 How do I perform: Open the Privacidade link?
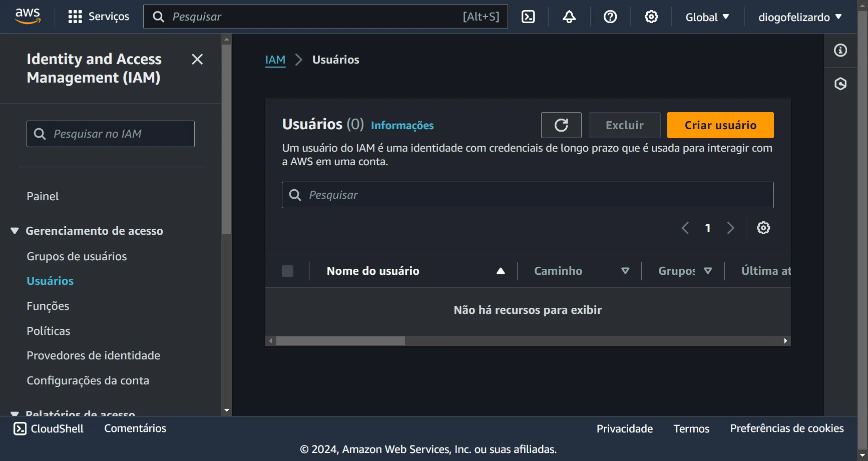(x=625, y=429)
